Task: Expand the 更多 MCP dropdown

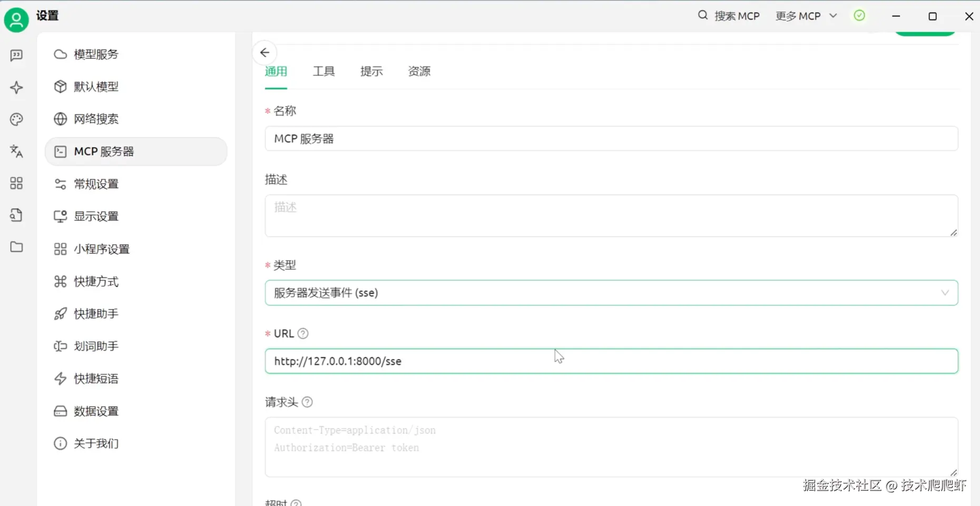Action: point(806,16)
